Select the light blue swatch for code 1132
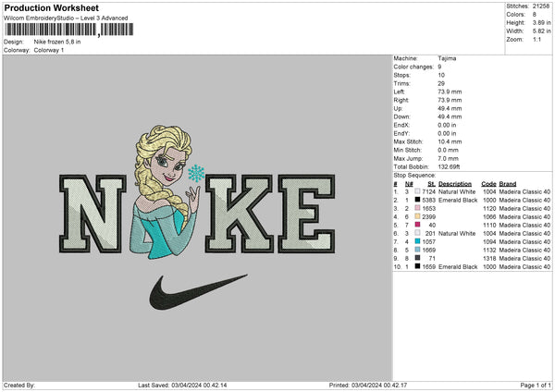The image size is (555, 392). (417, 250)
